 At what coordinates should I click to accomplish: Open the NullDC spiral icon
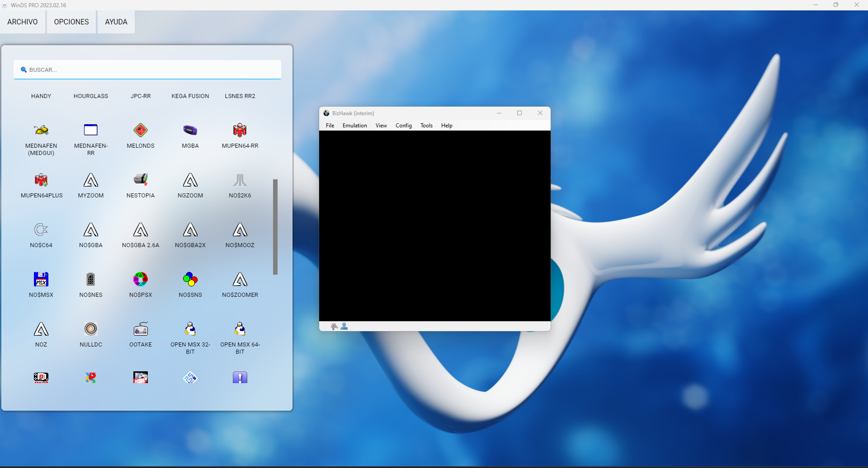(91, 329)
